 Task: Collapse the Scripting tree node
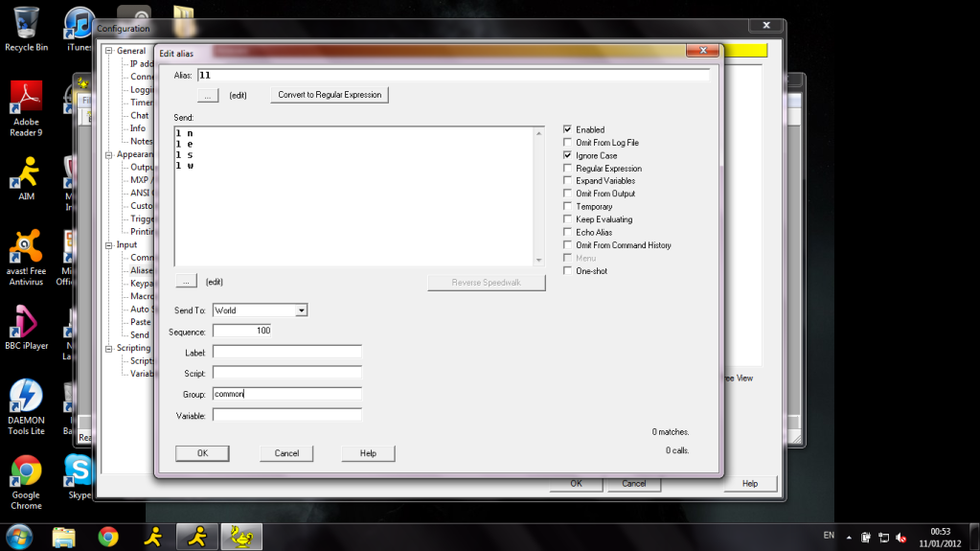click(109, 349)
